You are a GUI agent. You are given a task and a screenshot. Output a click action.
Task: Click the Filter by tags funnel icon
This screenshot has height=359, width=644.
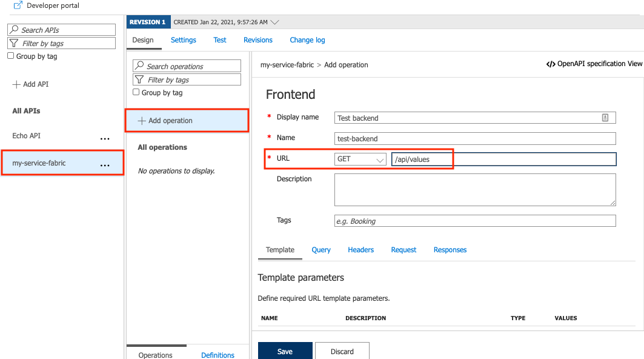pos(14,42)
